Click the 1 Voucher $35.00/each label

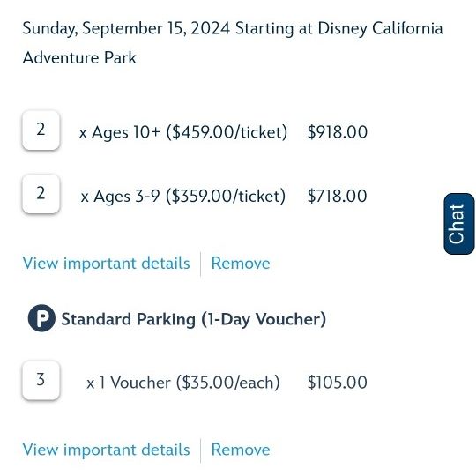tap(183, 383)
